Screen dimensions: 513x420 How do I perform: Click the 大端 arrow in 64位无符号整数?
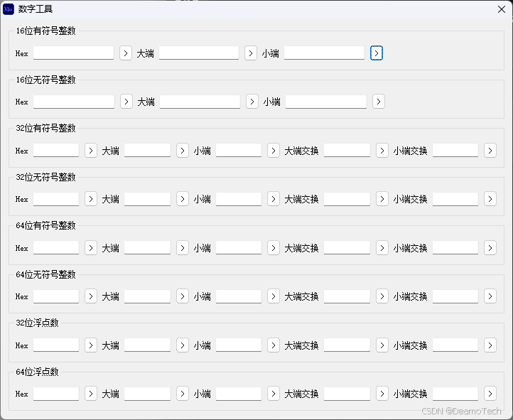[183, 296]
